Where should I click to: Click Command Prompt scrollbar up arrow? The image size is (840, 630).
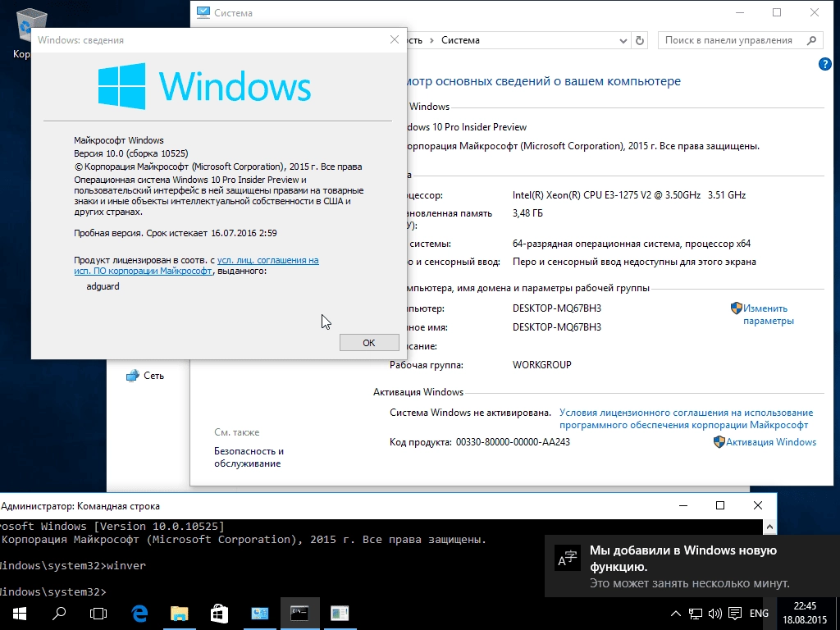tap(769, 527)
